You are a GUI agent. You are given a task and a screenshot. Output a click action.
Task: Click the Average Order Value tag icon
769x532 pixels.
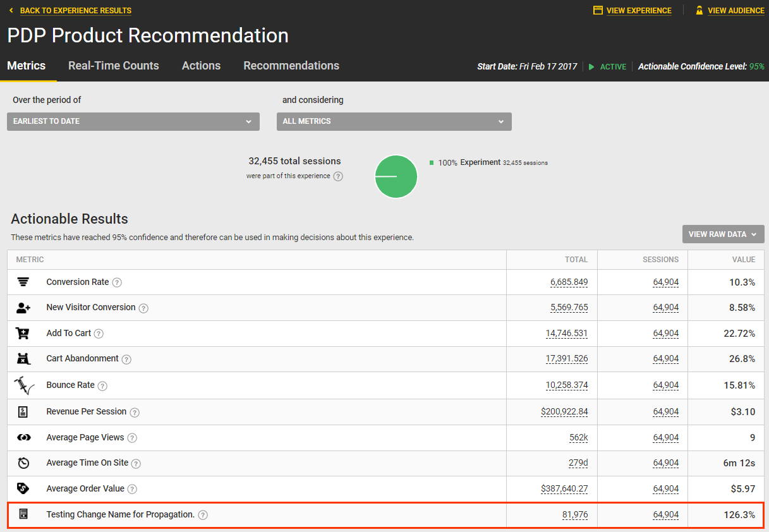point(23,488)
